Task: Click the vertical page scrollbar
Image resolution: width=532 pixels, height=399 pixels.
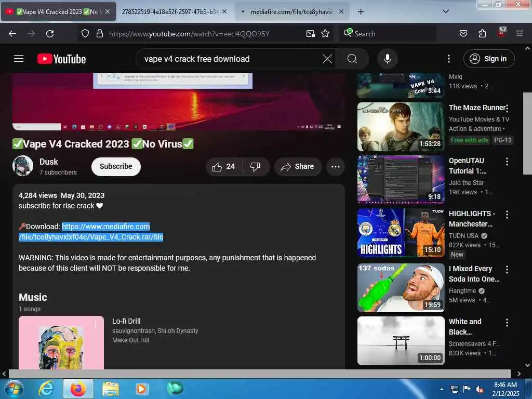Action: point(527,134)
